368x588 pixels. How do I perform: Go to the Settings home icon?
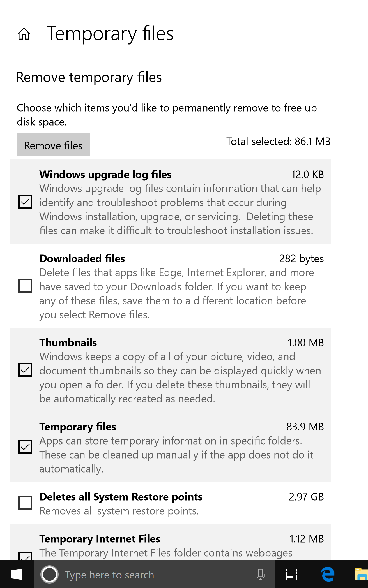tap(24, 34)
